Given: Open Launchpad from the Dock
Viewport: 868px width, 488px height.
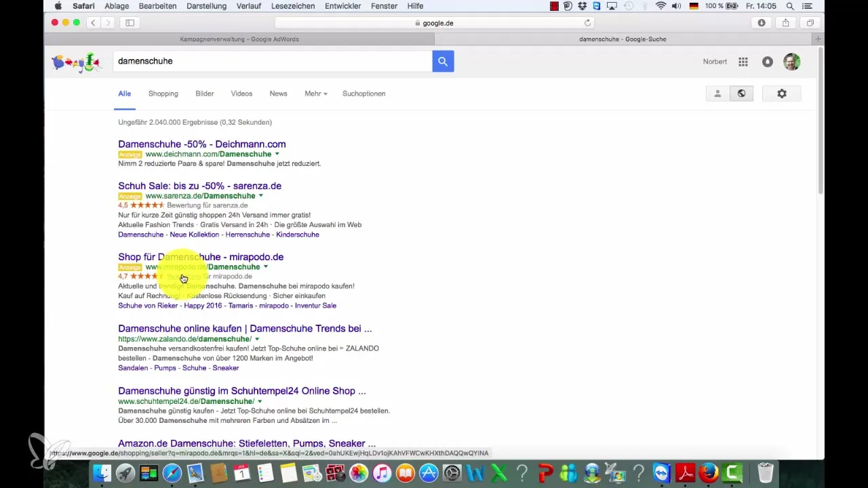Looking at the screenshot, I should pyautogui.click(x=125, y=472).
